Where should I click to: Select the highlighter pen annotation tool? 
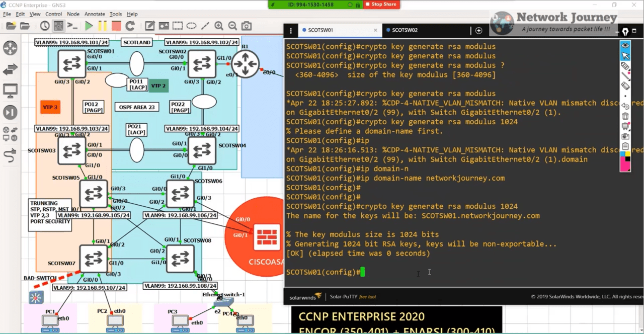[625, 65]
